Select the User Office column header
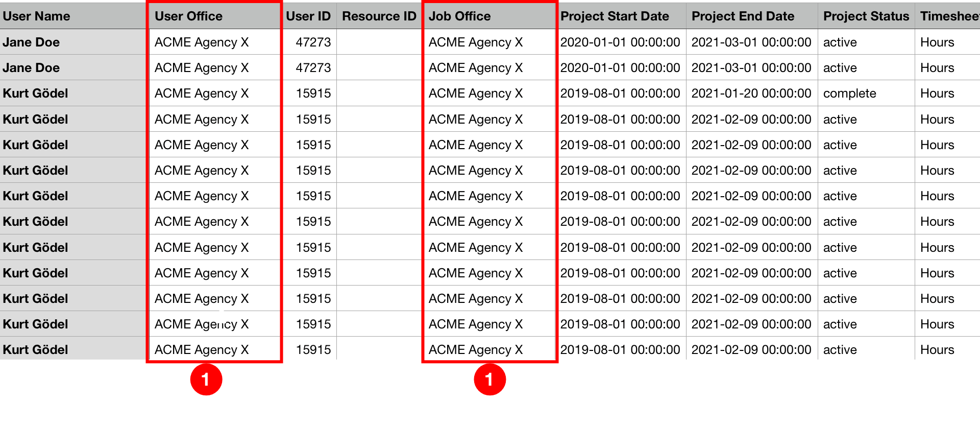The image size is (980, 426). click(214, 16)
